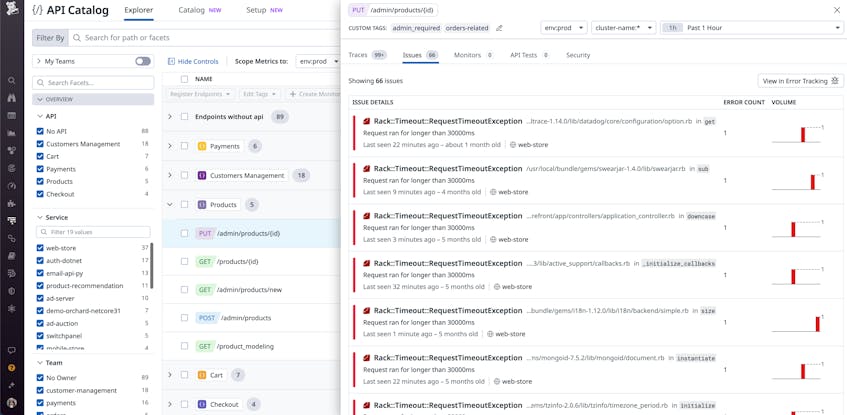
Task: Expand the Endpoints without api group
Action: [170, 117]
